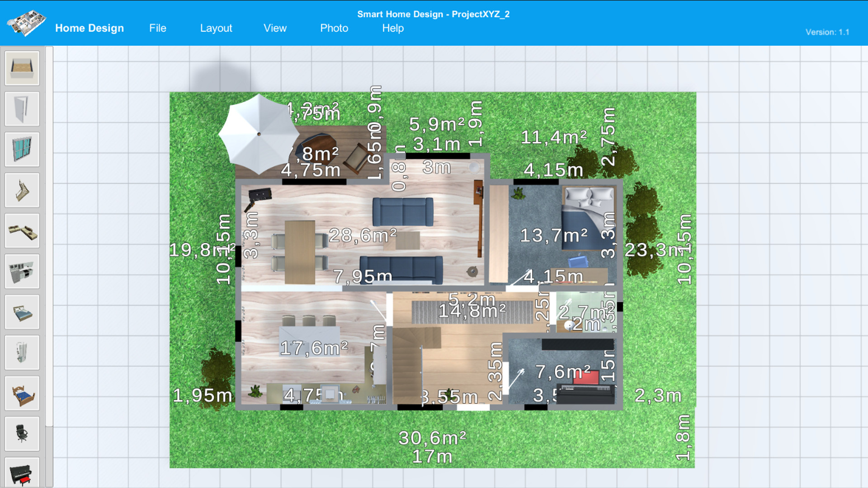This screenshot has height=488, width=868.
Task: Select the double bed item
Action: pos(22,312)
